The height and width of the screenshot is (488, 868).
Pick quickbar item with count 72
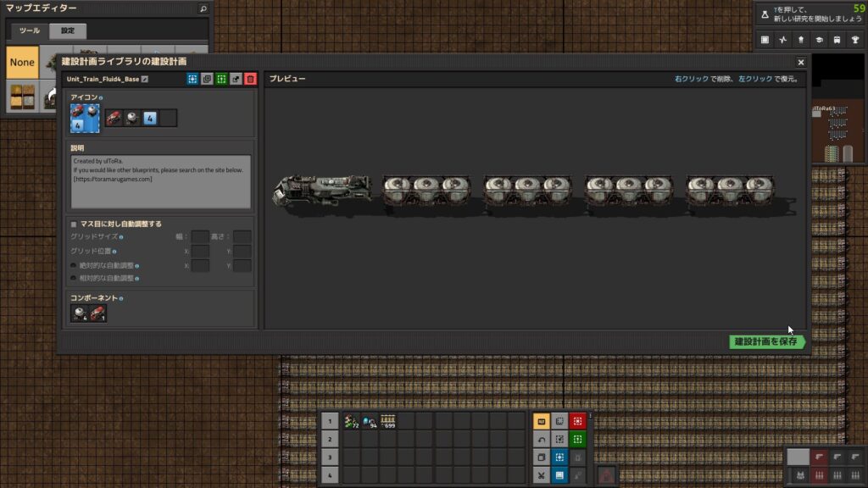pyautogui.click(x=352, y=422)
